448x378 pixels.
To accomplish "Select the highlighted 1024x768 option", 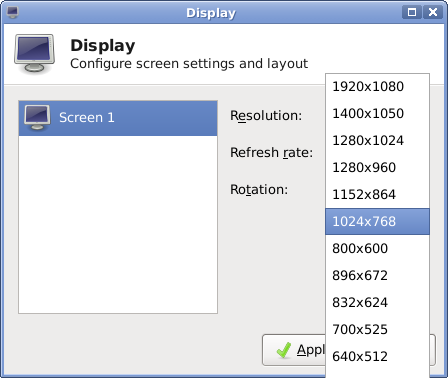I will [377, 222].
